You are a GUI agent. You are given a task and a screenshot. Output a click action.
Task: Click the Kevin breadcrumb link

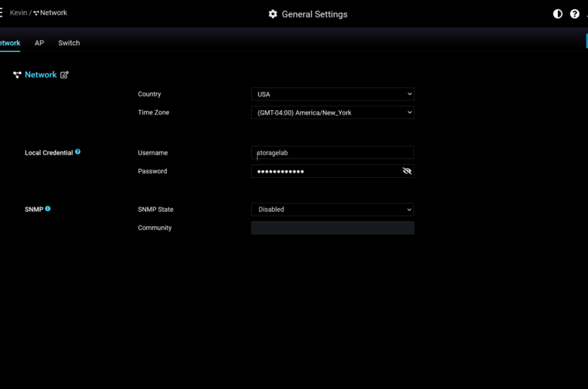click(18, 13)
